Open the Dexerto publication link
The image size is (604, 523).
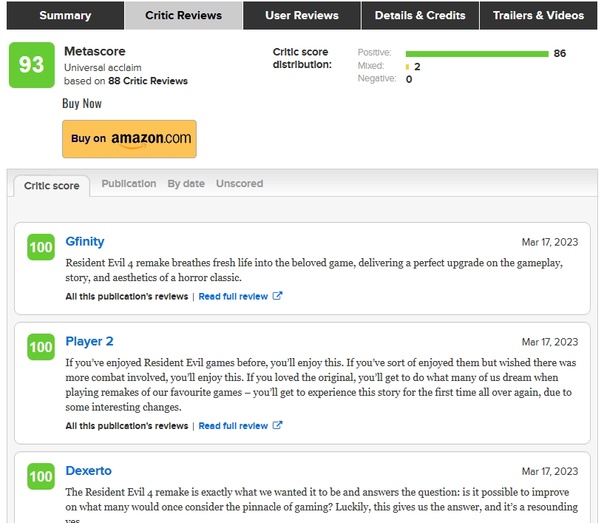point(88,470)
